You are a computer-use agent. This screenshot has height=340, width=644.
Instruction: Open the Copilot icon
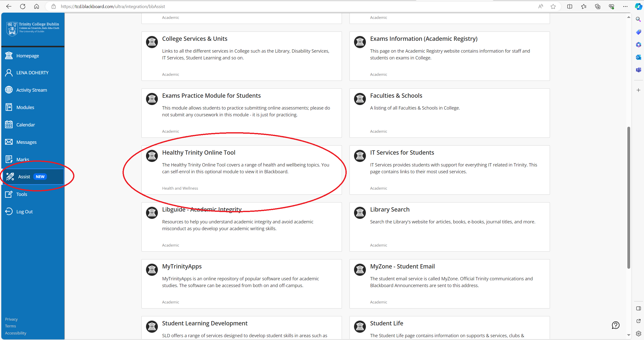point(638,7)
